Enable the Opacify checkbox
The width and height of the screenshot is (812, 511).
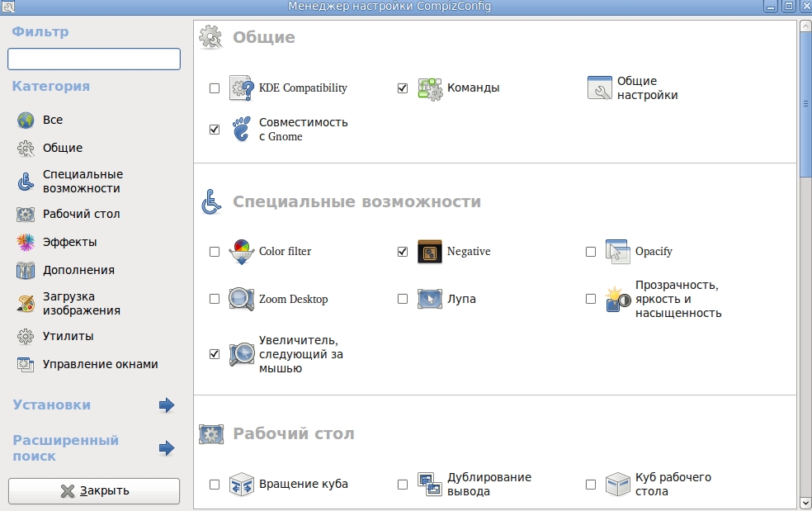click(591, 252)
